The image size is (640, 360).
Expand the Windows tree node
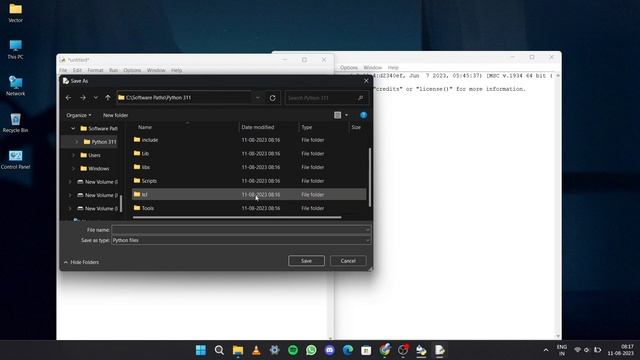pyautogui.click(x=73, y=169)
